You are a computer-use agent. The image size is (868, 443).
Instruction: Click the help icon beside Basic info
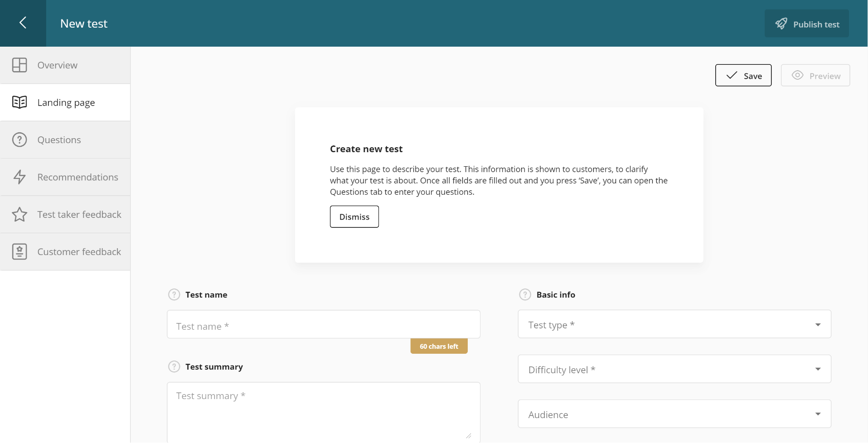pos(525,295)
